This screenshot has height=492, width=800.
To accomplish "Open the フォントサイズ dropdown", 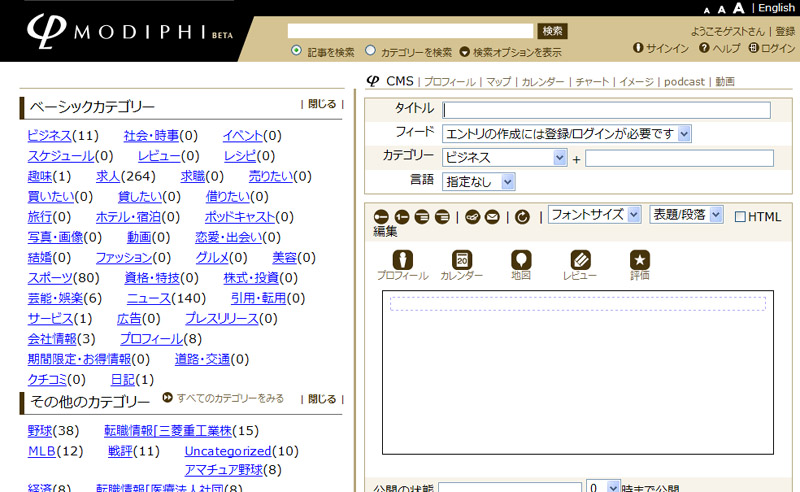I will 594,214.
